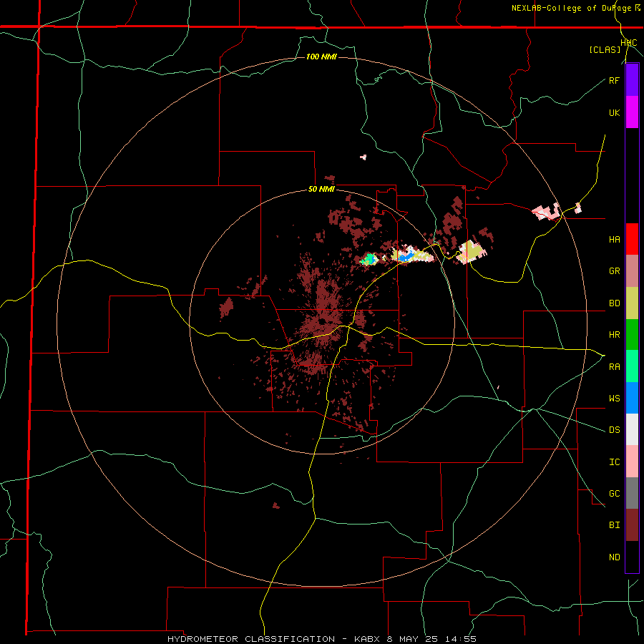Click the ND black legend swatch
The height and width of the screenshot is (644, 644).
(632, 557)
